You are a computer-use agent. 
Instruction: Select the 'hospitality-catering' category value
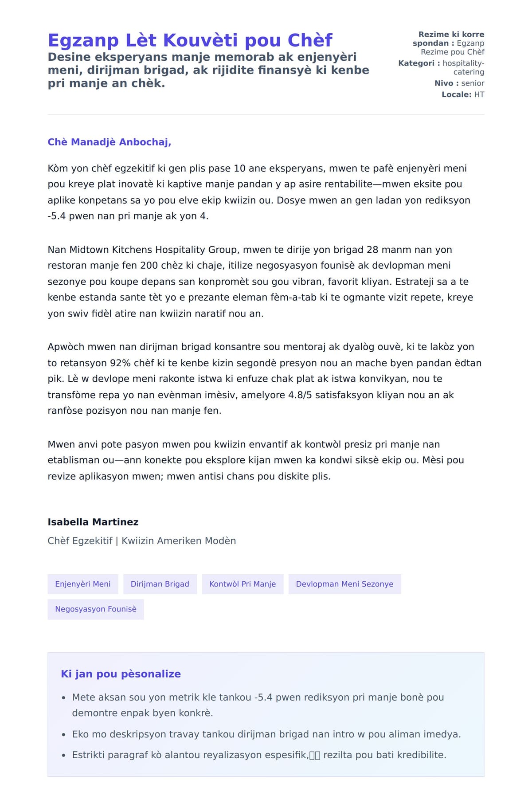463,67
